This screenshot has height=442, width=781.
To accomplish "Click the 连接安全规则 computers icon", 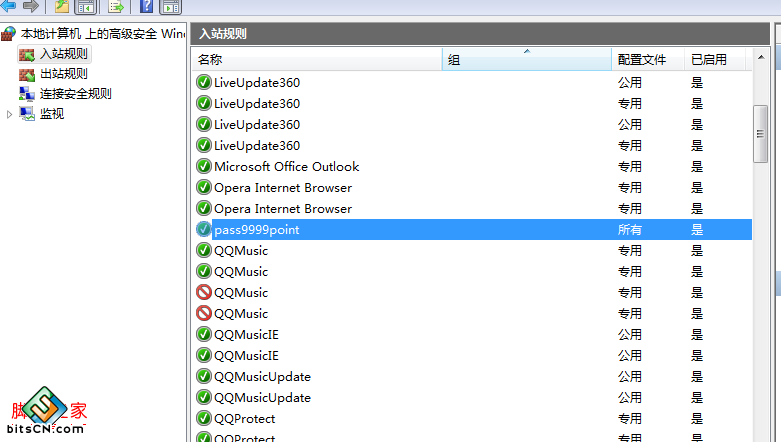I will (x=26, y=94).
